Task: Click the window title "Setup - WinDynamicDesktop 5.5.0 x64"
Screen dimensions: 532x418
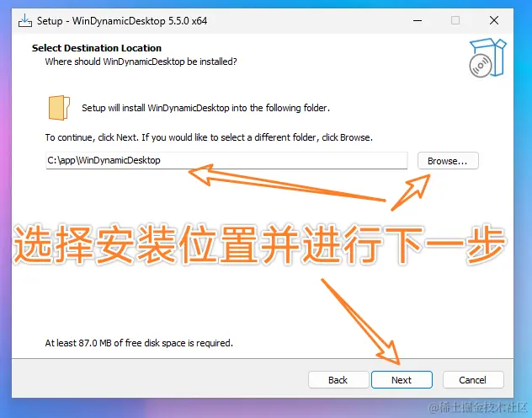Action: pyautogui.click(x=122, y=21)
